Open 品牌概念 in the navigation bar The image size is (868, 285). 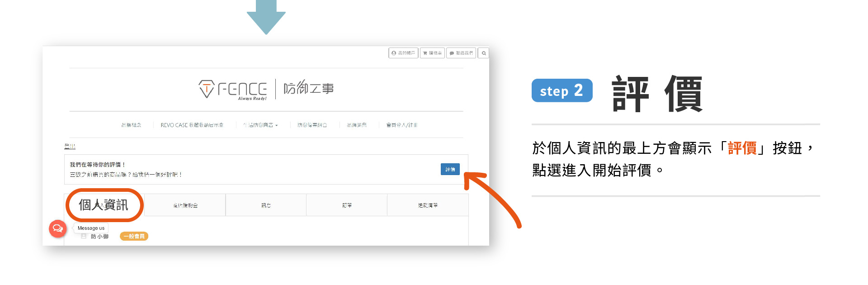pyautogui.click(x=131, y=125)
